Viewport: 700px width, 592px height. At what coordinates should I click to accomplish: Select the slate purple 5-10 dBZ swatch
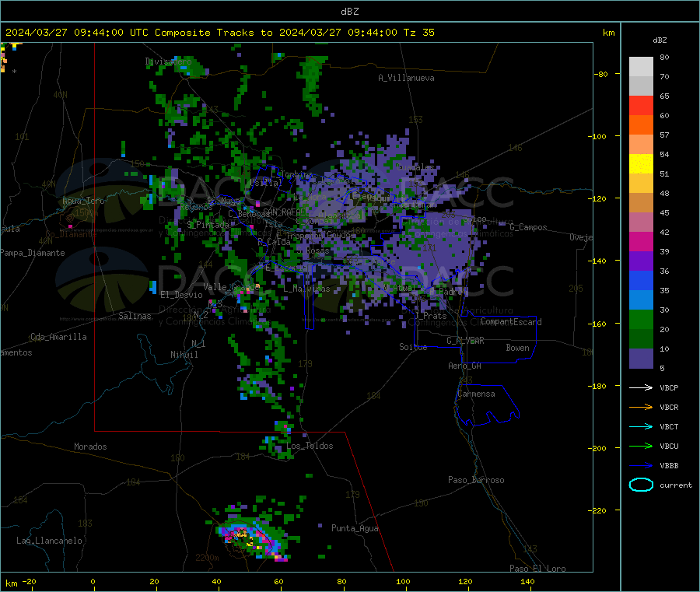pos(641,359)
